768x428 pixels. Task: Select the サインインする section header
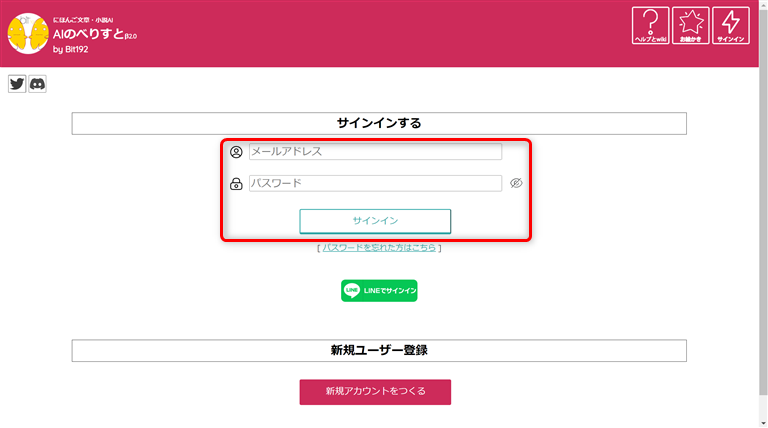click(379, 123)
